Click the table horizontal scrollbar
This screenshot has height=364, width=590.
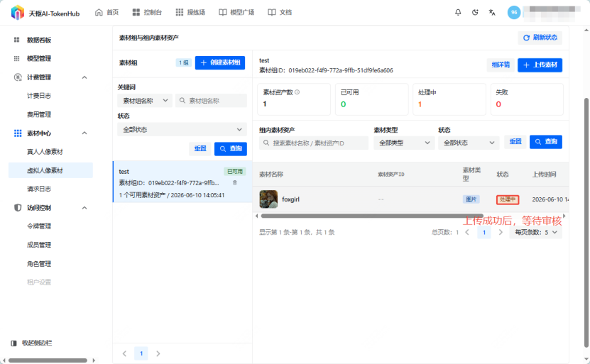[x=372, y=216]
